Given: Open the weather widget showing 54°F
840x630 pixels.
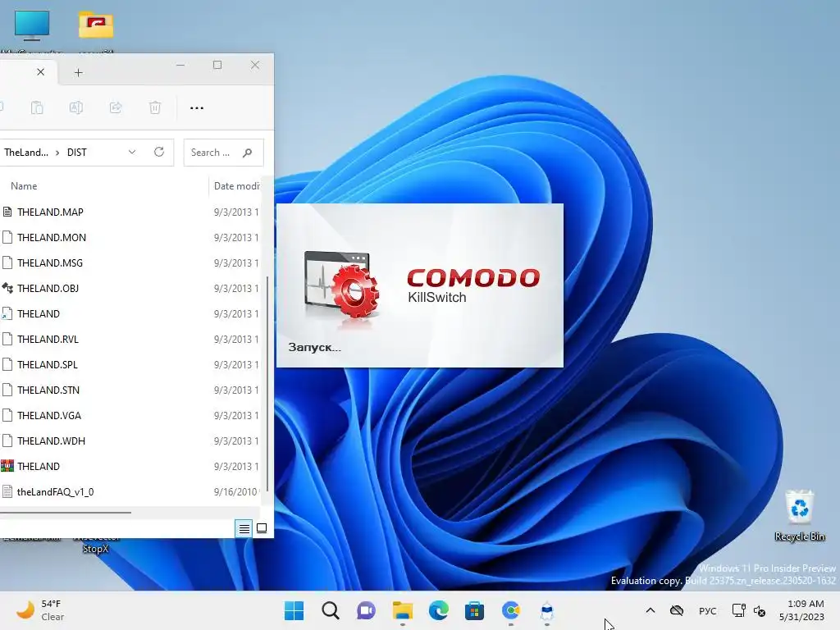Looking at the screenshot, I should point(40,610).
